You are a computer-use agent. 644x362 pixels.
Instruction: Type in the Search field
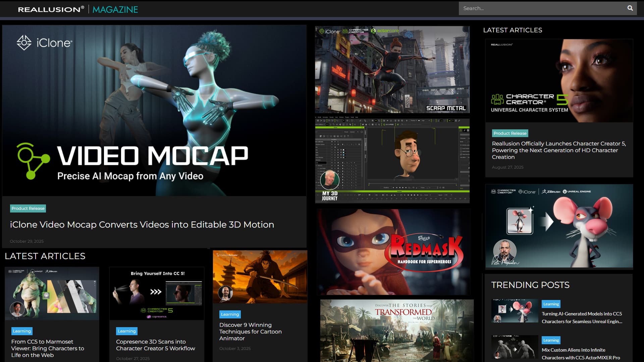540,8
